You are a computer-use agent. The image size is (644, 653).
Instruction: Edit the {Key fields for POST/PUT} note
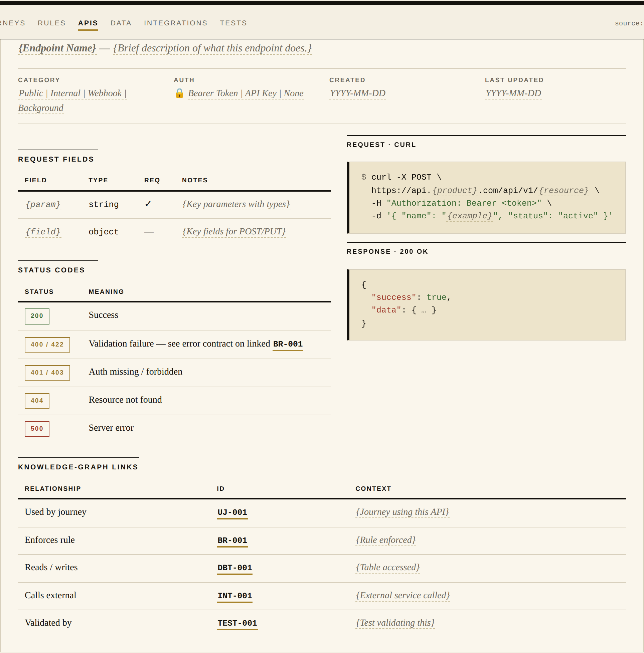(234, 232)
